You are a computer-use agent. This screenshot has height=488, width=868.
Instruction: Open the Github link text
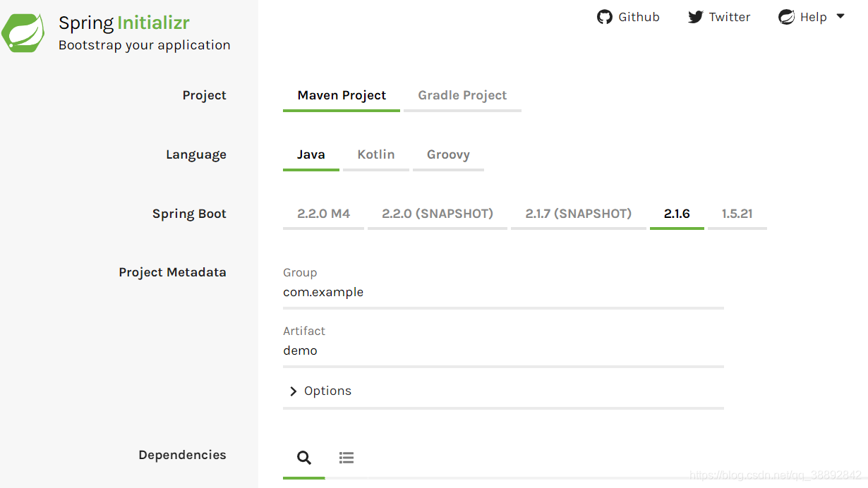639,17
